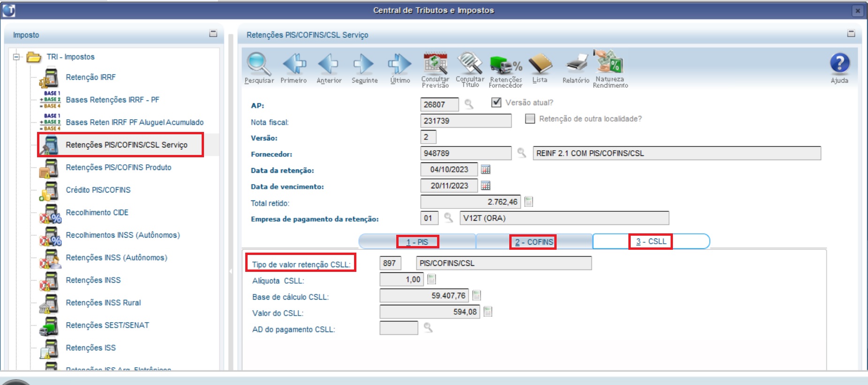Image resolution: width=868 pixels, height=385 pixels.
Task: Click lookup magnifier next to AP field
Action: point(468,104)
